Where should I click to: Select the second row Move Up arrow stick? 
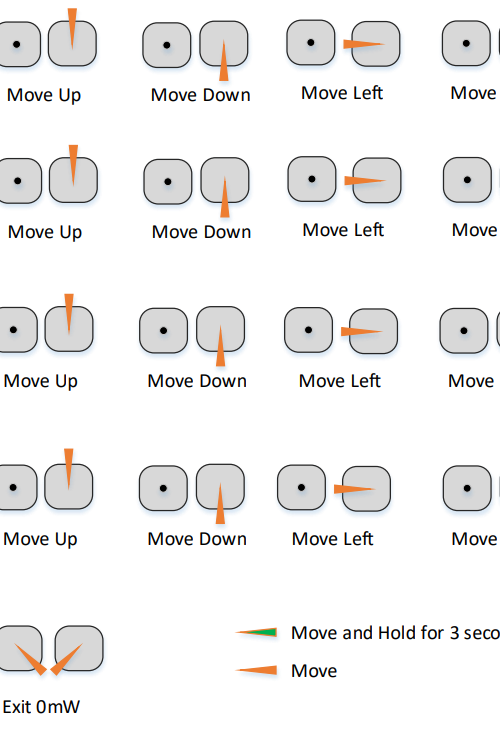(x=73, y=180)
